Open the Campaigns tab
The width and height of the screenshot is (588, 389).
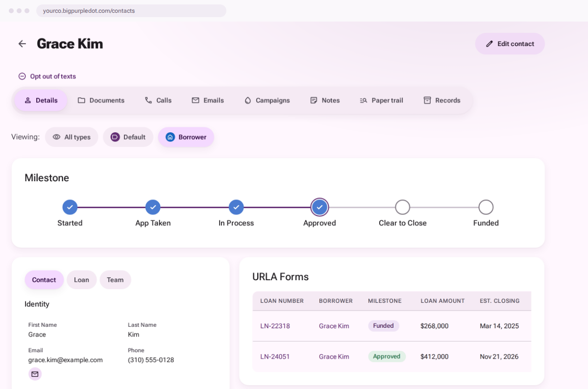pos(267,100)
